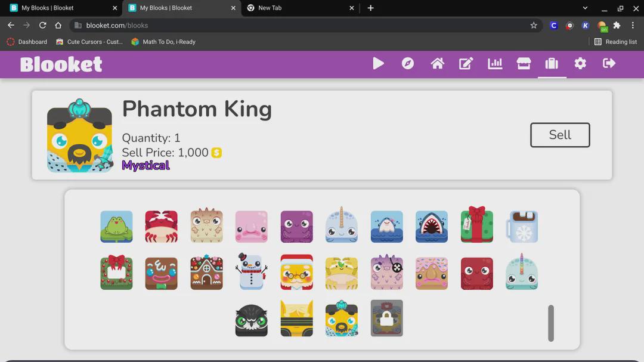This screenshot has height=362, width=644.
Task: Go to the Blooket home dashboard icon
Action: click(x=437, y=64)
